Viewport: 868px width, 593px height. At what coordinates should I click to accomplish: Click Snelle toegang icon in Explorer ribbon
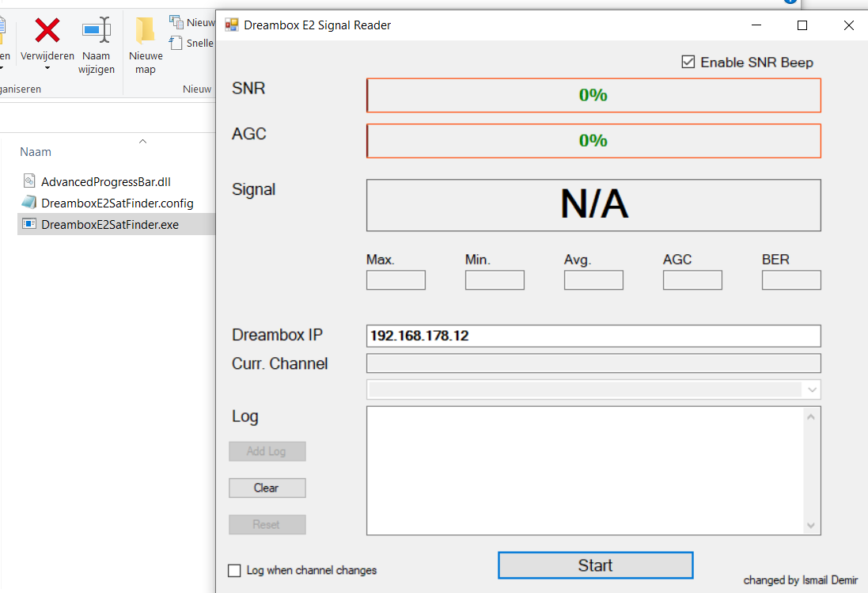click(x=176, y=43)
